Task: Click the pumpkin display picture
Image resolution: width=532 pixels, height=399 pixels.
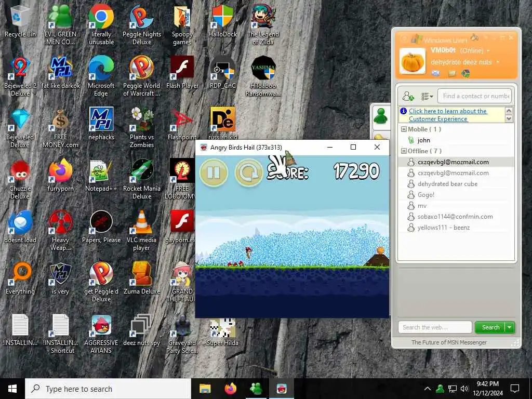Action: pos(412,61)
